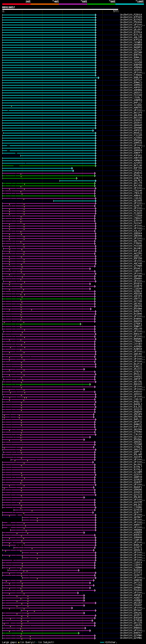Select the UniRef100_B8K1X0 label
Viewport: 146px width, 644px height.
tap(131, 334)
